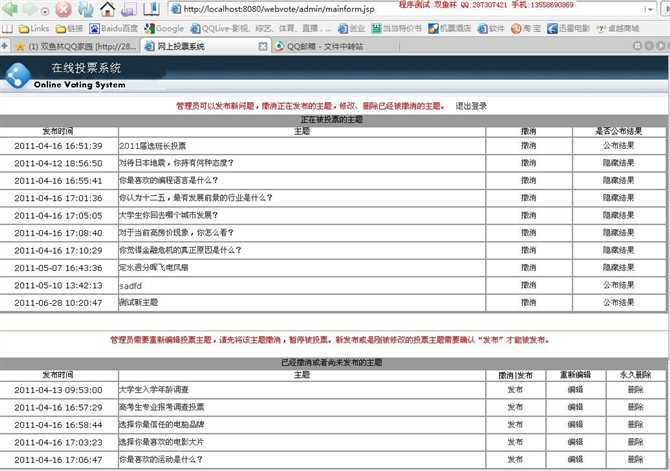This screenshot has width=670, height=471.
Task: Close the 网上投票系统 tab
Action: click(263, 46)
